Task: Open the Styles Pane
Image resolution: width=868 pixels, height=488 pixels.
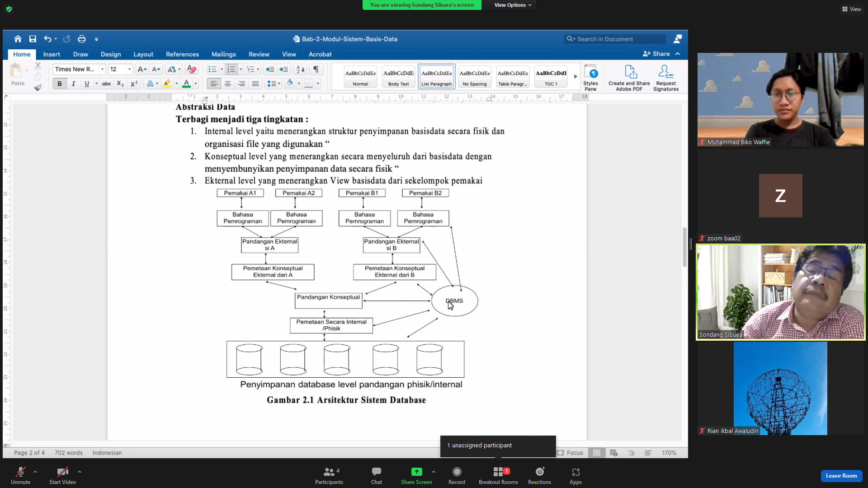Action: point(590,77)
